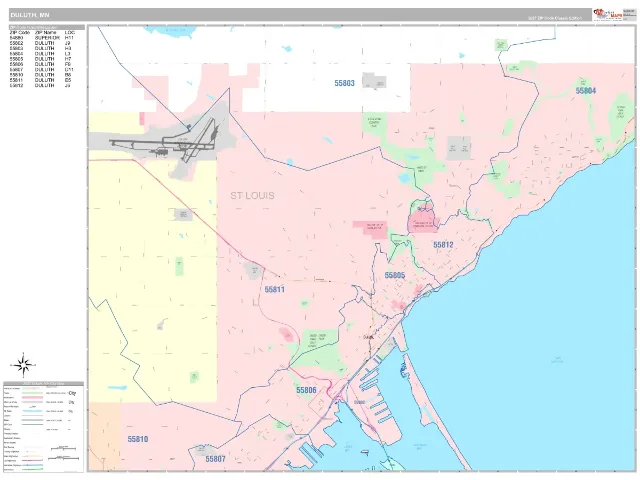Viewport: 640px width, 480px height.
Task: Click the 55804 ZIP label on map
Action: click(x=586, y=91)
